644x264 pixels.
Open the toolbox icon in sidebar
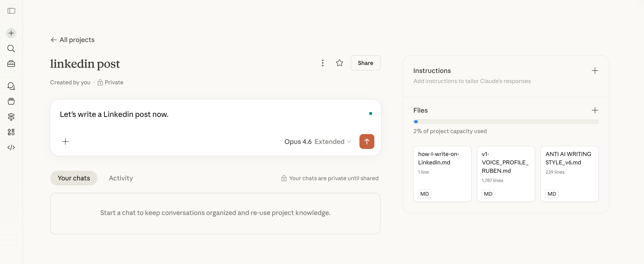pyautogui.click(x=11, y=64)
